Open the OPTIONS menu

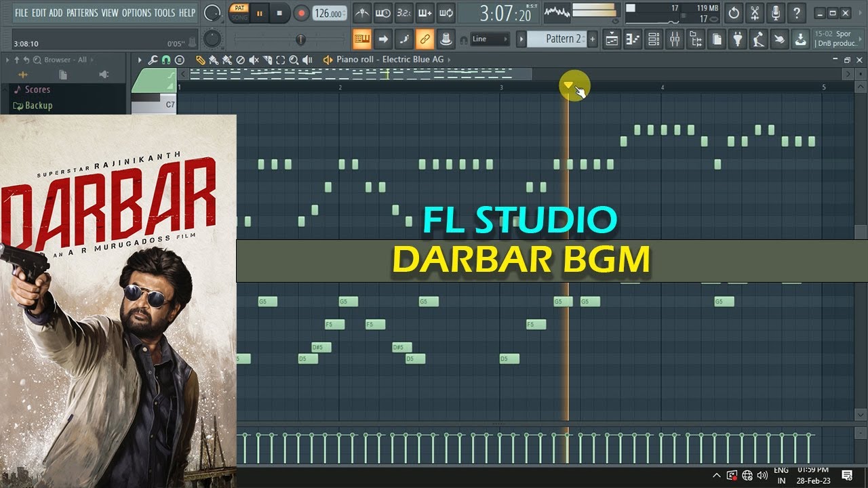click(136, 13)
